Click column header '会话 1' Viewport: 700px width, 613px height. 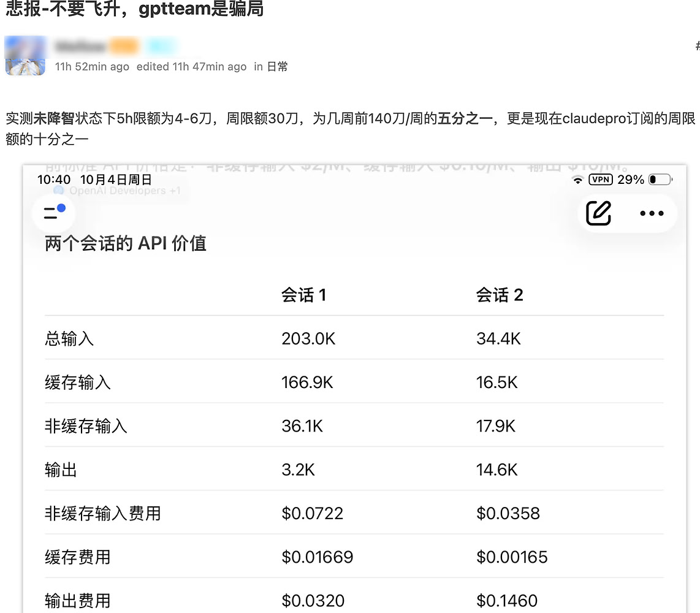[x=303, y=295]
